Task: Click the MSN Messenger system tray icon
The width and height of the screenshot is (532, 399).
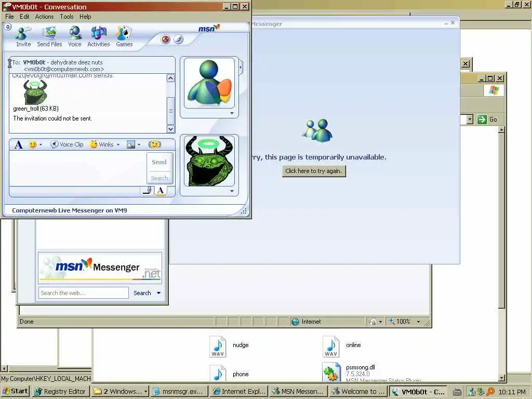Action: click(x=471, y=392)
